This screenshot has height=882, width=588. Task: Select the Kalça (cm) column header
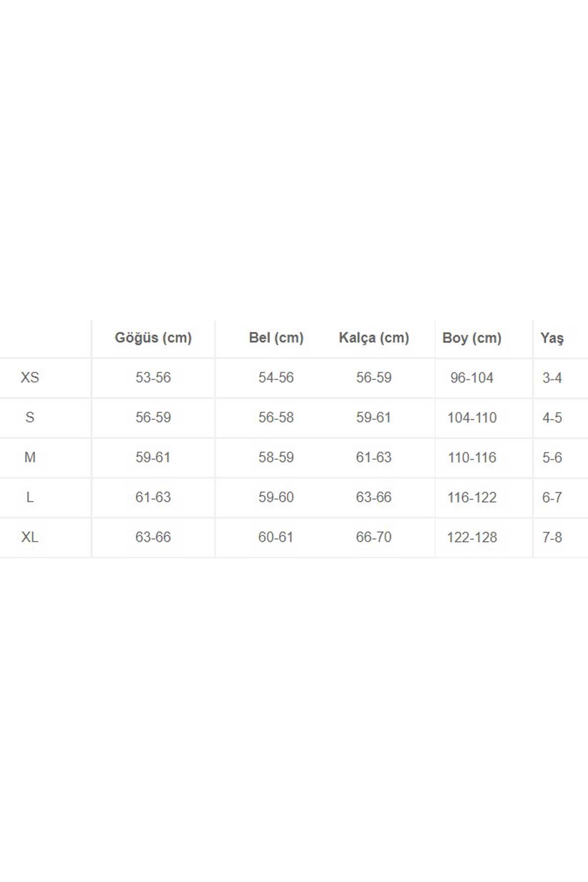pos(374,338)
